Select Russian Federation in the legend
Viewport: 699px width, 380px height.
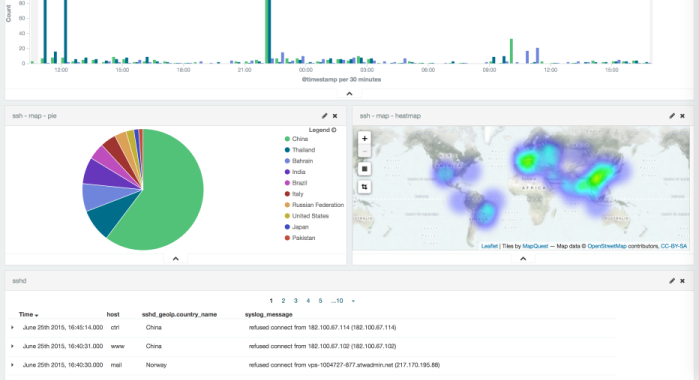click(318, 205)
